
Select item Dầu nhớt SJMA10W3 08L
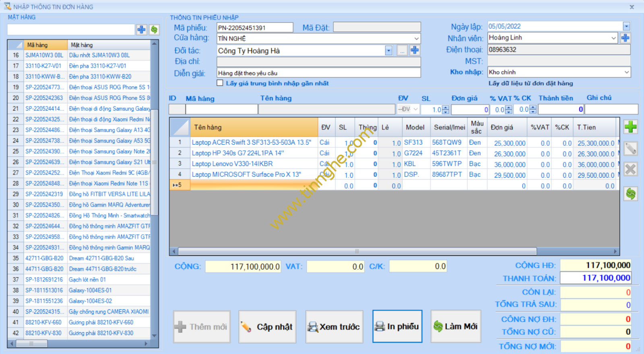click(79, 55)
